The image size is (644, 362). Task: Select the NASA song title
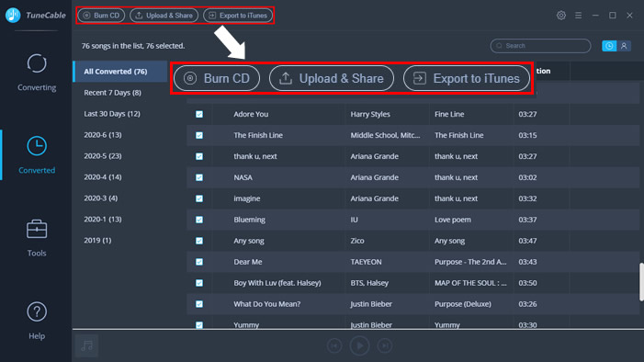click(x=243, y=177)
